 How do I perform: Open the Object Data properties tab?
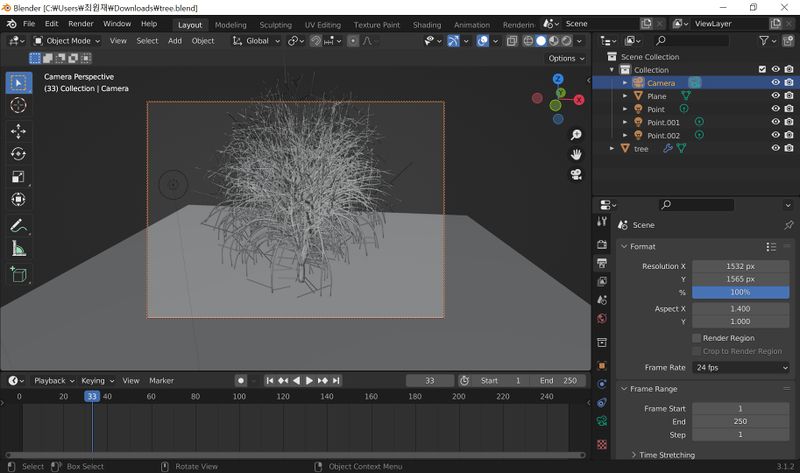pyautogui.click(x=602, y=421)
